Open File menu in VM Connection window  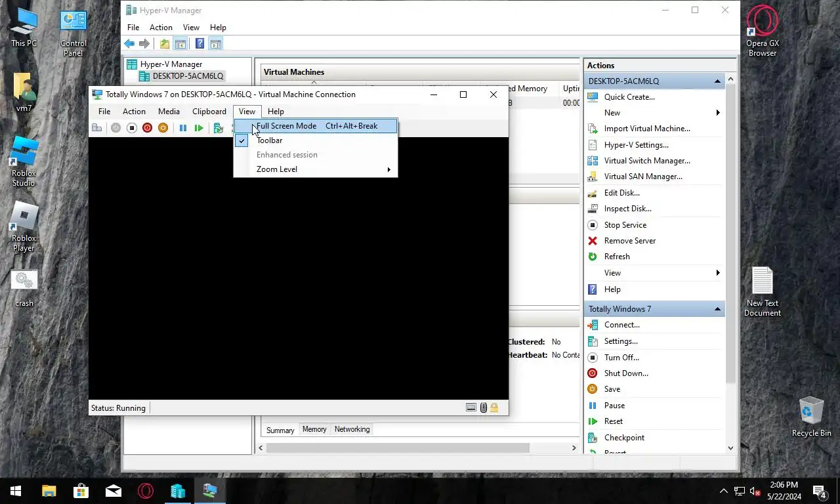click(x=104, y=112)
